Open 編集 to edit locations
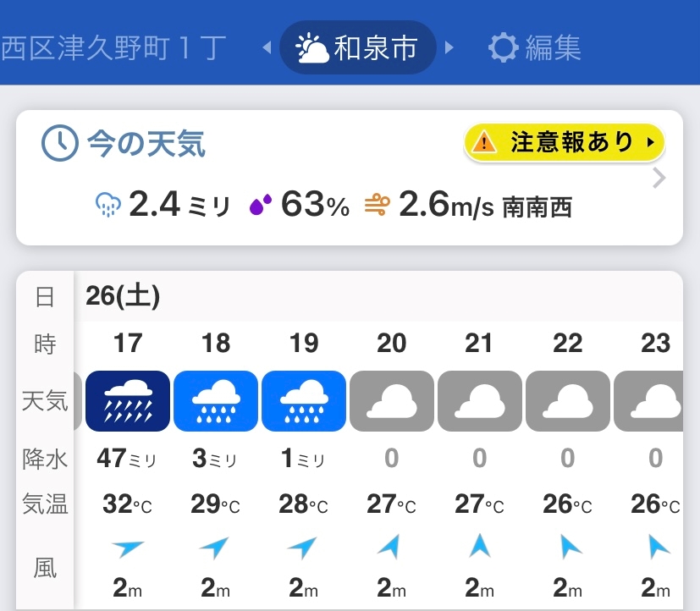This screenshot has width=700, height=611. 553,48
